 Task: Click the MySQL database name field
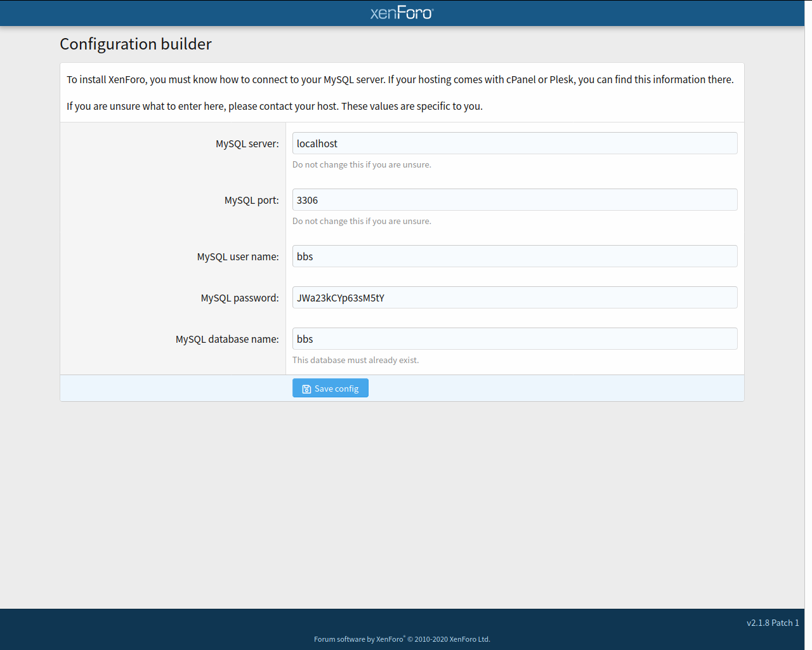514,339
